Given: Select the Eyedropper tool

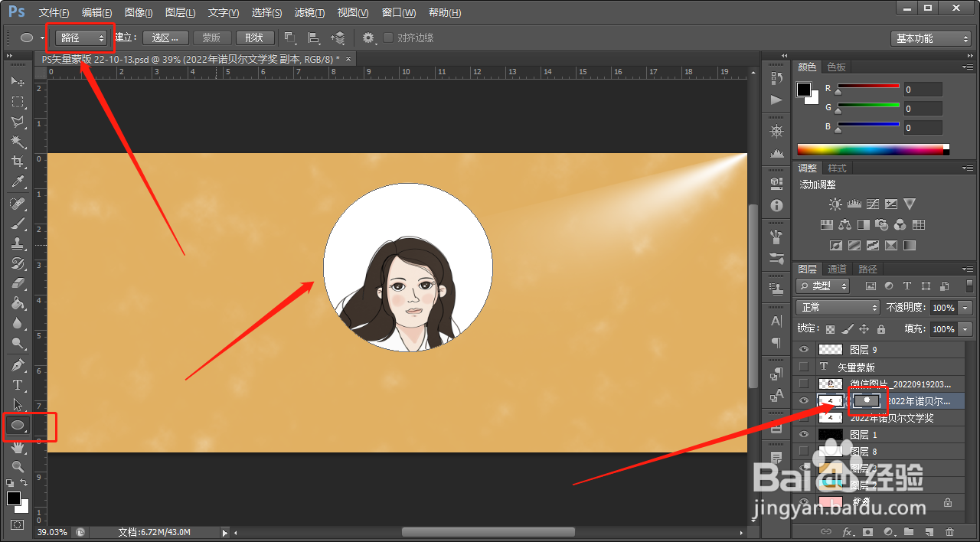Looking at the screenshot, I should pyautogui.click(x=18, y=181).
